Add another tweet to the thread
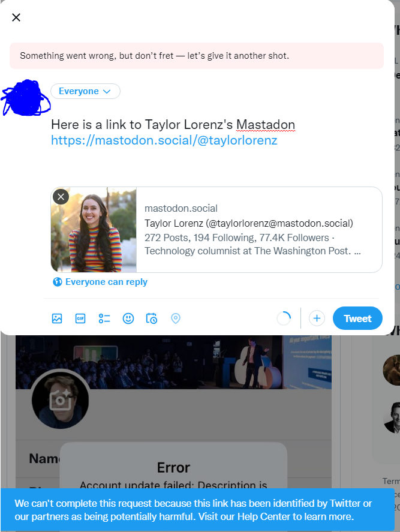 click(317, 318)
